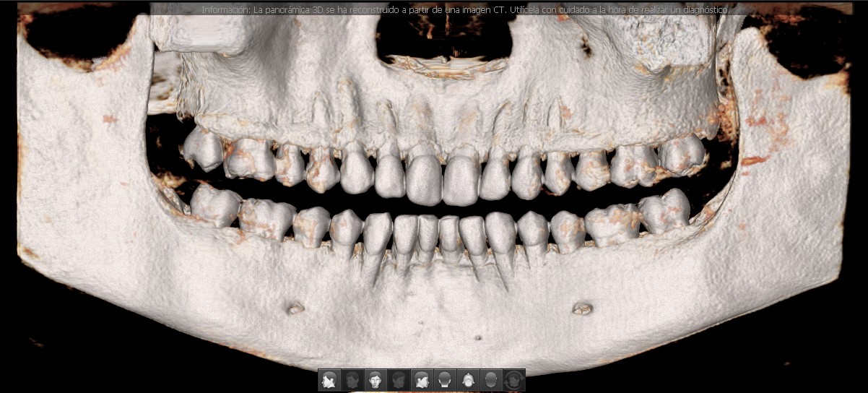
Task: Switch to the back-of-head view
Action: (445, 380)
